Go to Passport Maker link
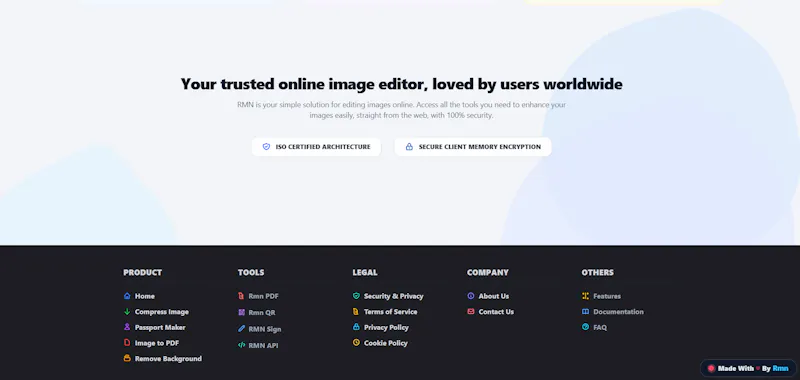Screen dimensions: 800x380 [x=160, y=327]
